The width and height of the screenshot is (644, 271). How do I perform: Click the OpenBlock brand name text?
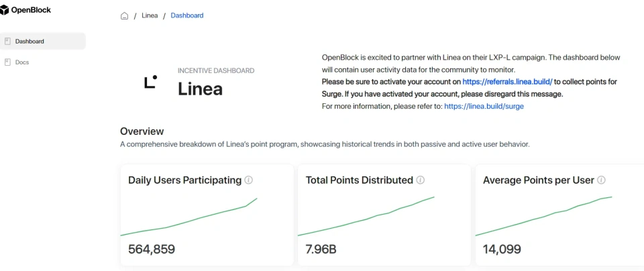[31, 10]
